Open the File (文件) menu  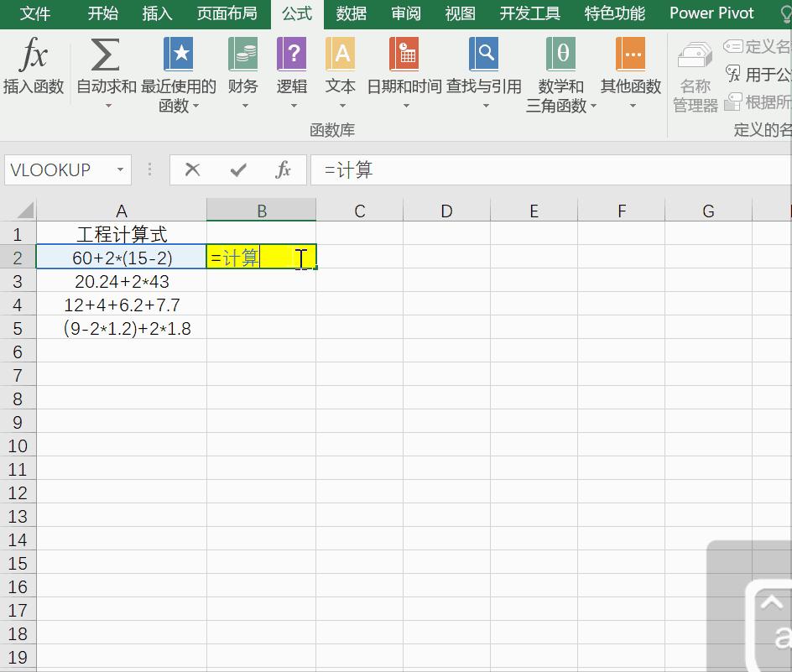coord(34,13)
